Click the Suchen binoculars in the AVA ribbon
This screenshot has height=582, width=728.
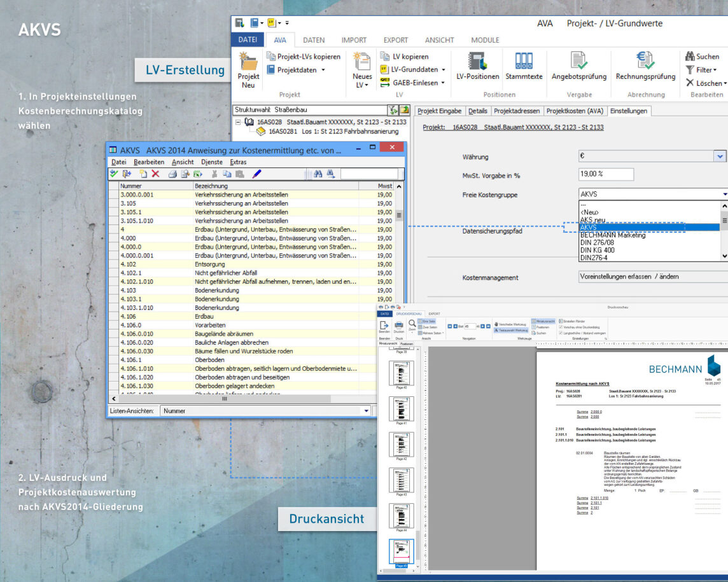(x=690, y=56)
